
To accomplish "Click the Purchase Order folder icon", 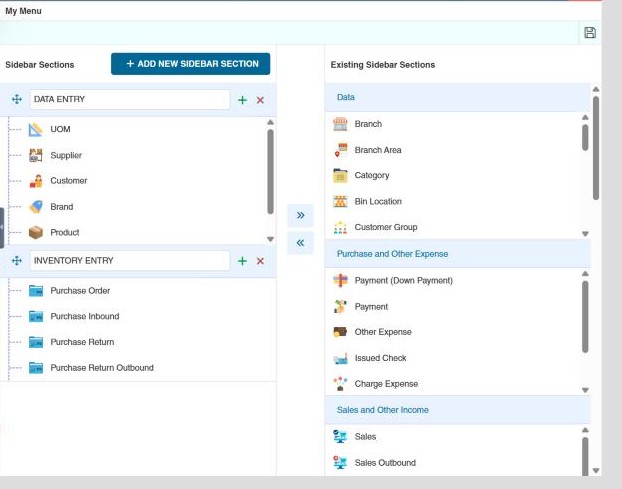I will [x=36, y=291].
